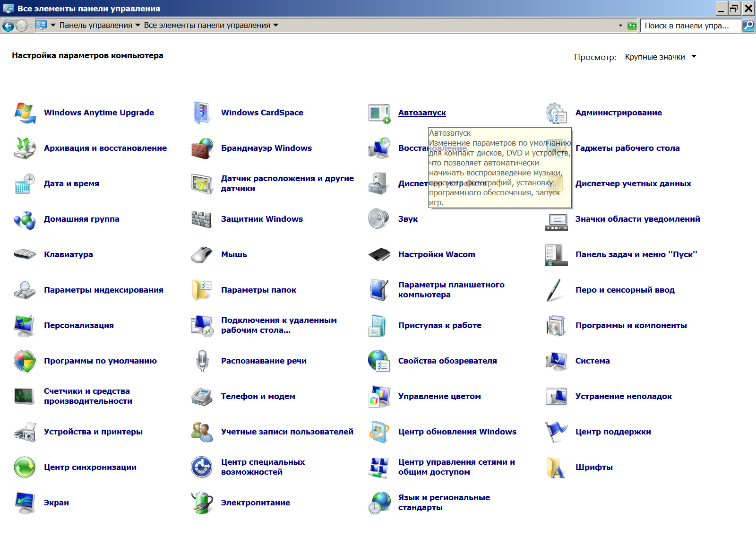Image resolution: width=756 pixels, height=538 pixels.
Task: Click the Forward navigation button
Action: coord(21,26)
